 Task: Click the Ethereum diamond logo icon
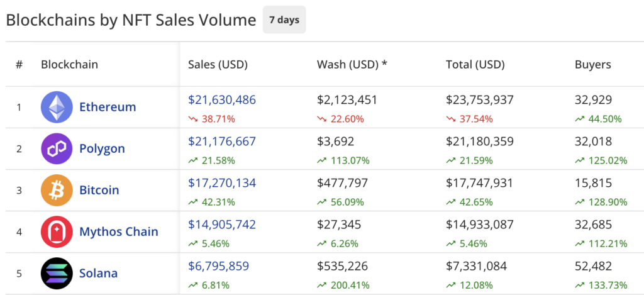57,107
